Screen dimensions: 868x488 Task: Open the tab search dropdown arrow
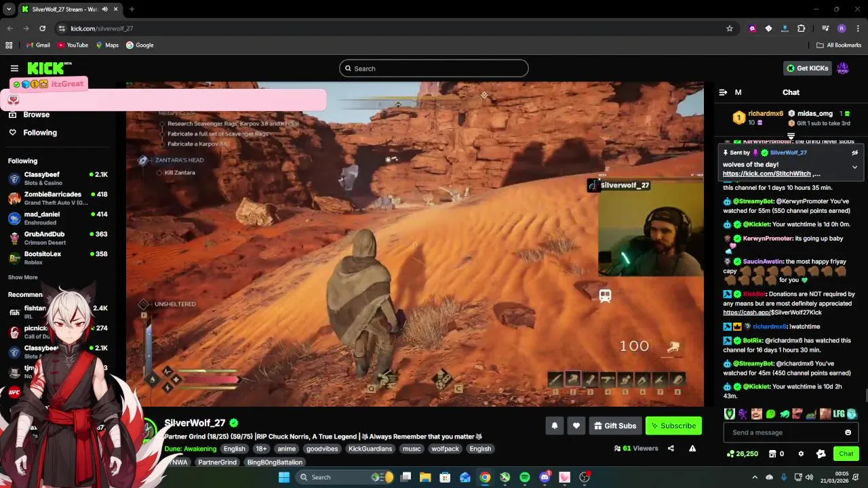(9, 9)
